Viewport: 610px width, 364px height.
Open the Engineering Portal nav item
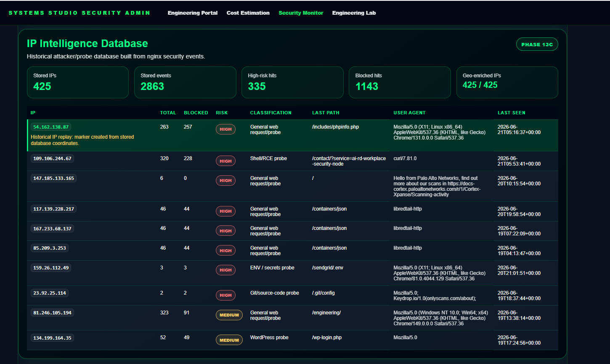pos(193,13)
